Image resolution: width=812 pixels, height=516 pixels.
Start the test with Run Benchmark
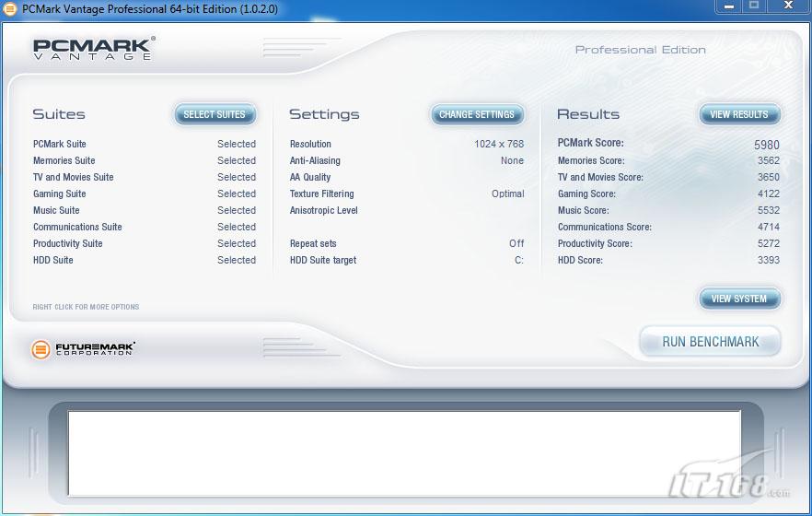click(x=710, y=342)
